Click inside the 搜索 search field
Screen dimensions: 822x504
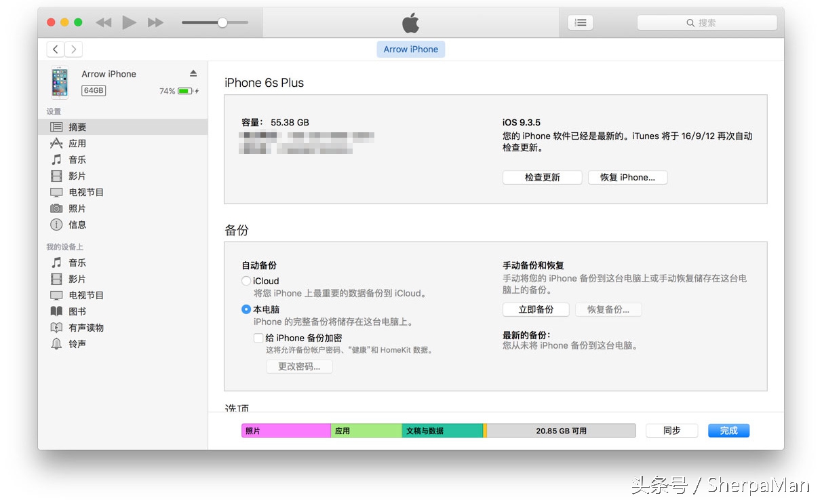[x=707, y=22]
